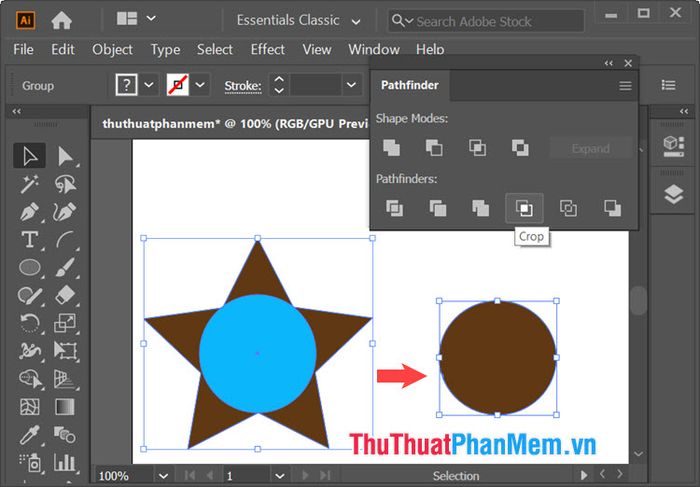This screenshot has height=487, width=700.
Task: Pick the Magic Wand tool
Action: [29, 184]
